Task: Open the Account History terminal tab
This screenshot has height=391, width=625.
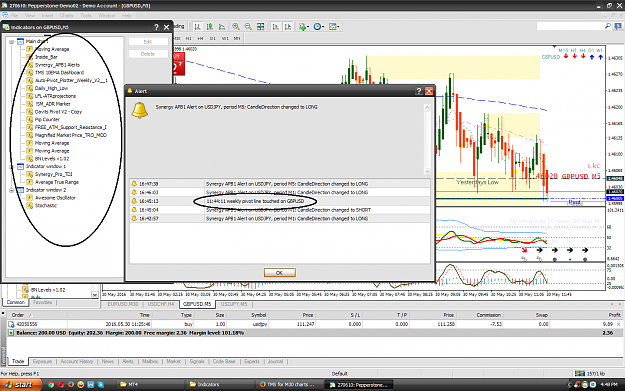Action: [77, 362]
